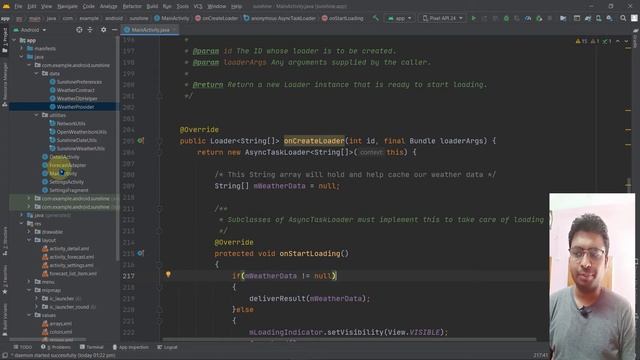Open the VCS menu

[x=198, y=7]
